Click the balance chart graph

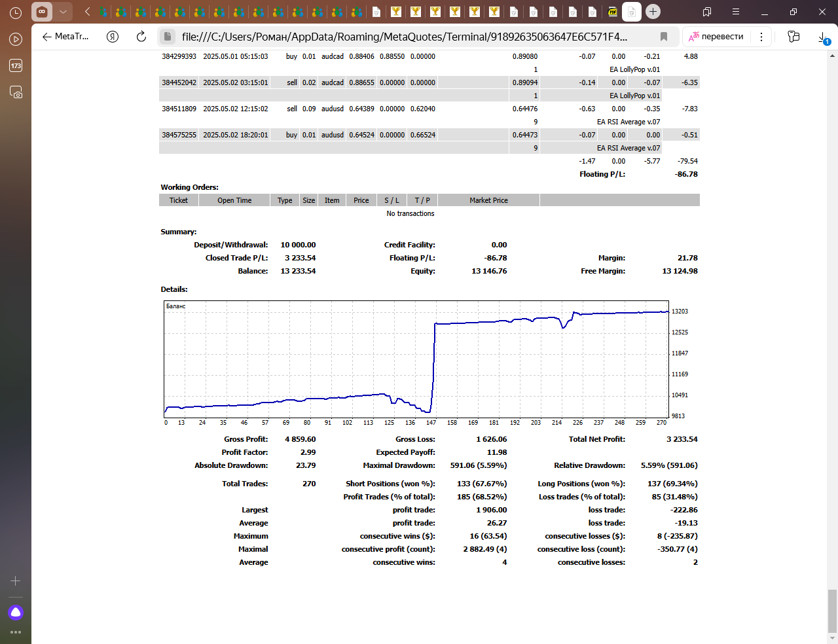416,359
